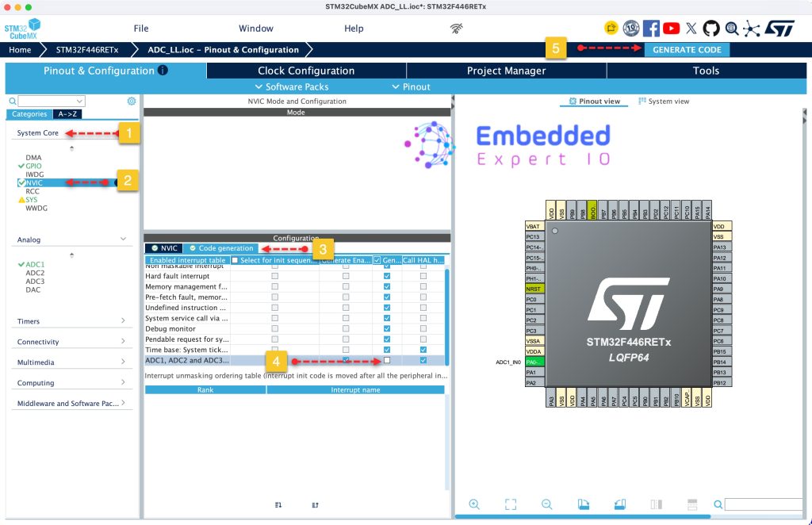812x525 pixels.
Task: Switch to the Tools tab
Action: [x=706, y=71]
